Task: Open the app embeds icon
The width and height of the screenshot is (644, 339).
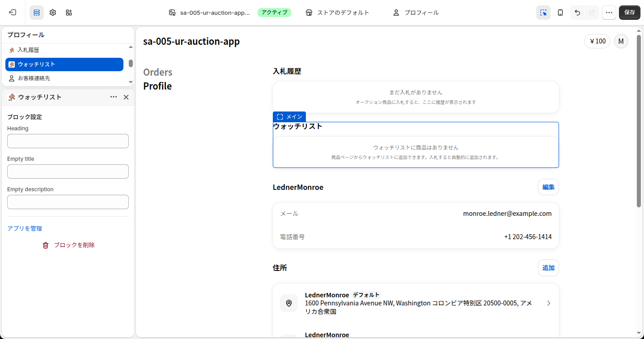Action: click(x=69, y=13)
